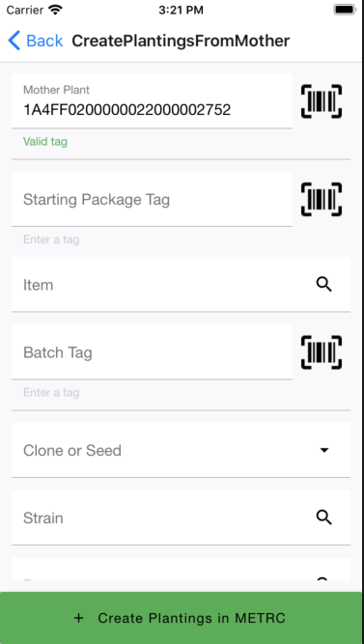Focus the Mother Plant tag field
Screen dimensions: 364x644
[152, 101]
